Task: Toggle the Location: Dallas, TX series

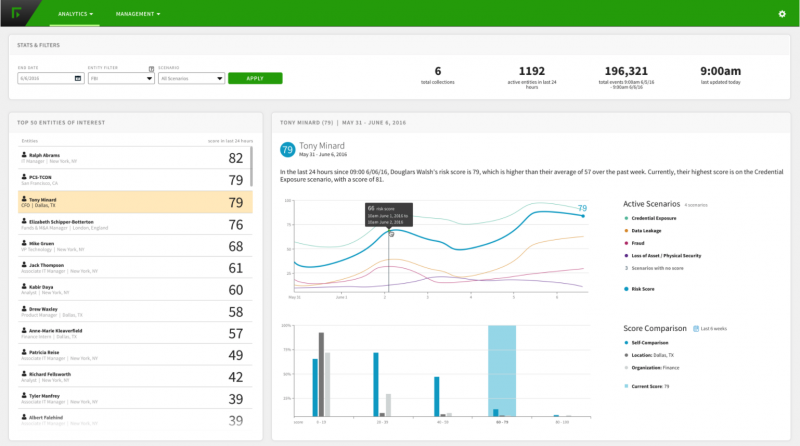Action: 648,355
